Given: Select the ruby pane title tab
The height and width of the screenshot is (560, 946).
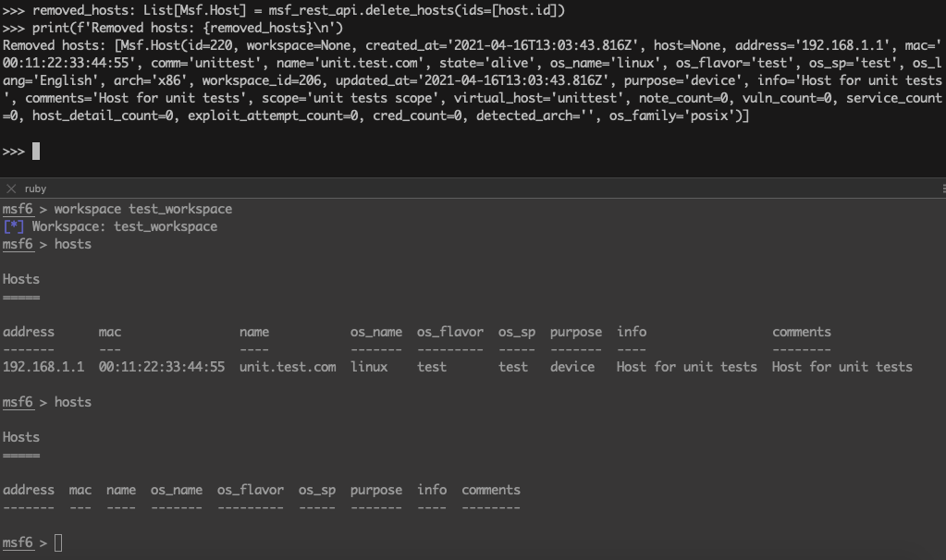Looking at the screenshot, I should (x=35, y=189).
